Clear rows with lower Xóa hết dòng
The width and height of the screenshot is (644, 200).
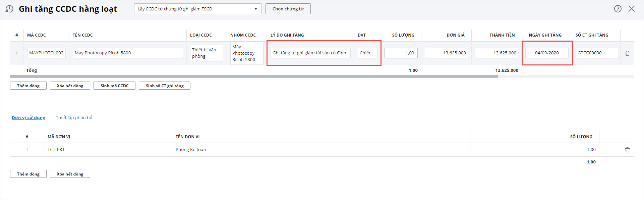coord(70,174)
